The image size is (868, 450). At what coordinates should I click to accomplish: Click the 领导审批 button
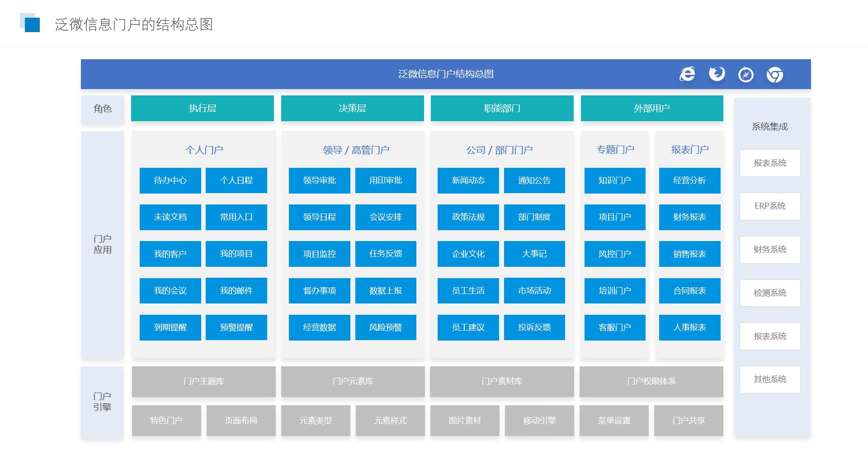tap(319, 180)
